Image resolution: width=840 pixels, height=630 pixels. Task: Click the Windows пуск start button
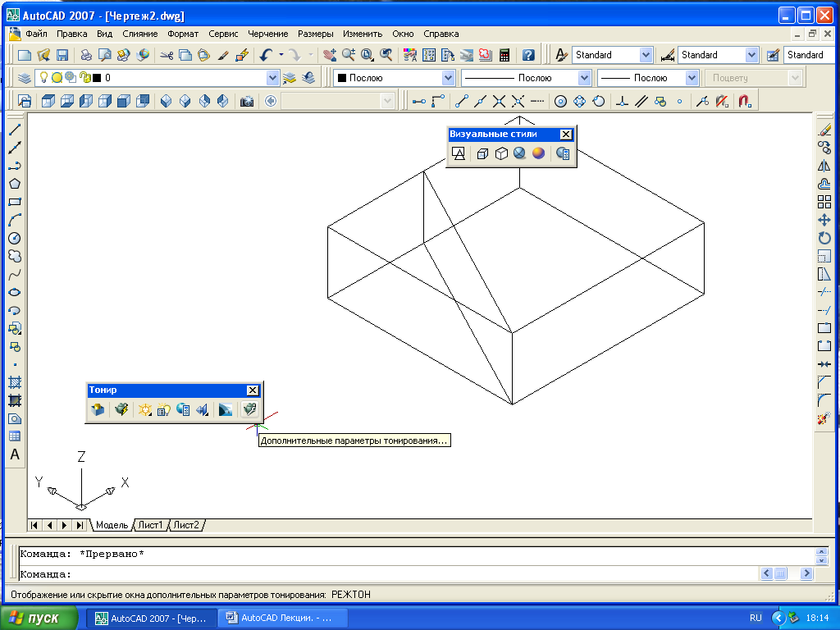click(38, 619)
